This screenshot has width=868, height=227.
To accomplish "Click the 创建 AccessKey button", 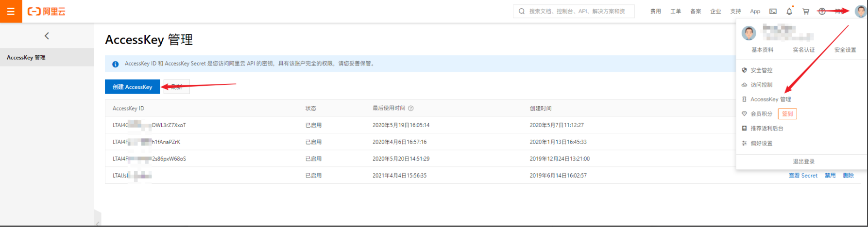I will coord(132,87).
